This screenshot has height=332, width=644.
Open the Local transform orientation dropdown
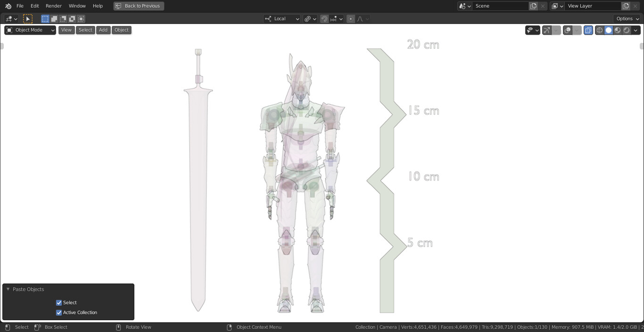(281, 19)
